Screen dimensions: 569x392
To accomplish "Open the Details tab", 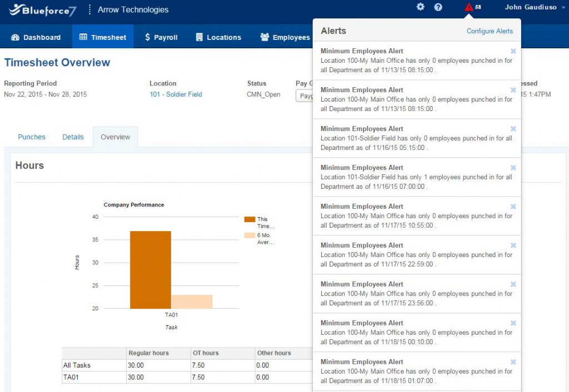I will (x=73, y=137).
